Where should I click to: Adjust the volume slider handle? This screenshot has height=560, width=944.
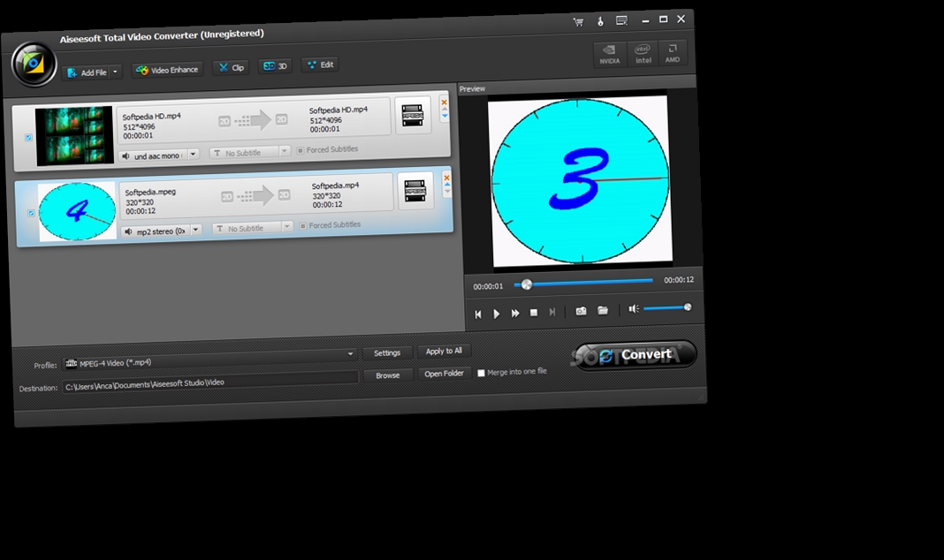688,307
